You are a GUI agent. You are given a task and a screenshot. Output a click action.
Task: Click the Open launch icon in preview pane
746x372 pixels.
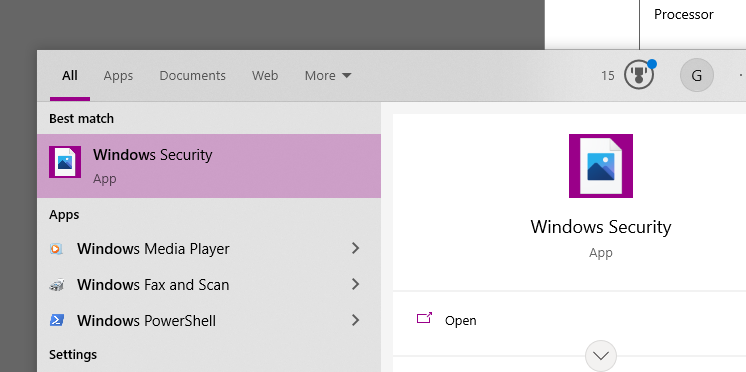[x=424, y=318]
